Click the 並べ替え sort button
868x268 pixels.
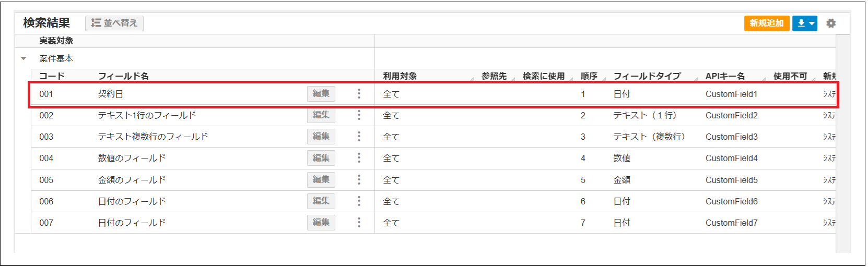[114, 23]
